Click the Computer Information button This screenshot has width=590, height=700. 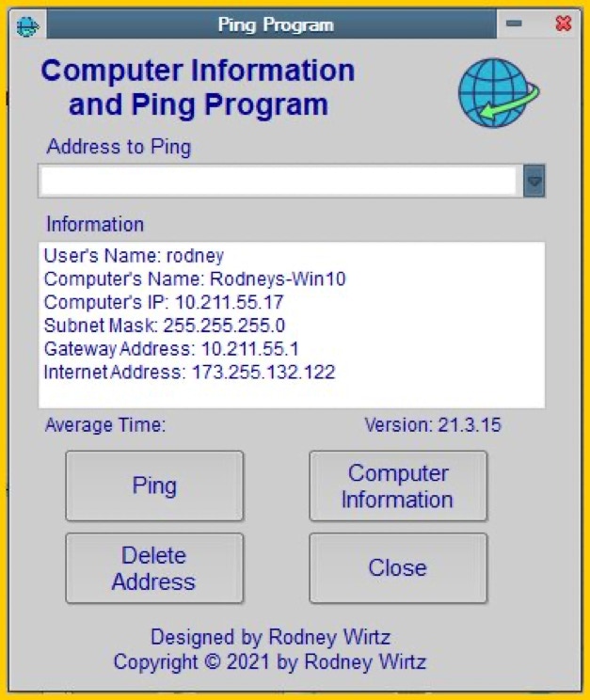(397, 486)
